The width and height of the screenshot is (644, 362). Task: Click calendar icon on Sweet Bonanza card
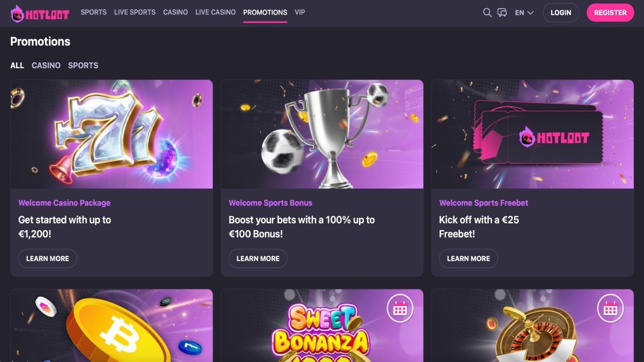pos(400,308)
